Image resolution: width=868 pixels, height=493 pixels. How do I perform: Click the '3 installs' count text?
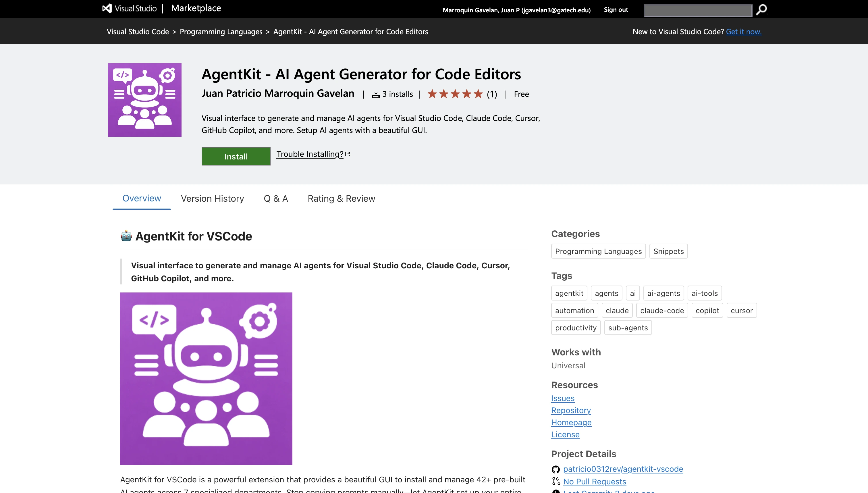(x=398, y=94)
